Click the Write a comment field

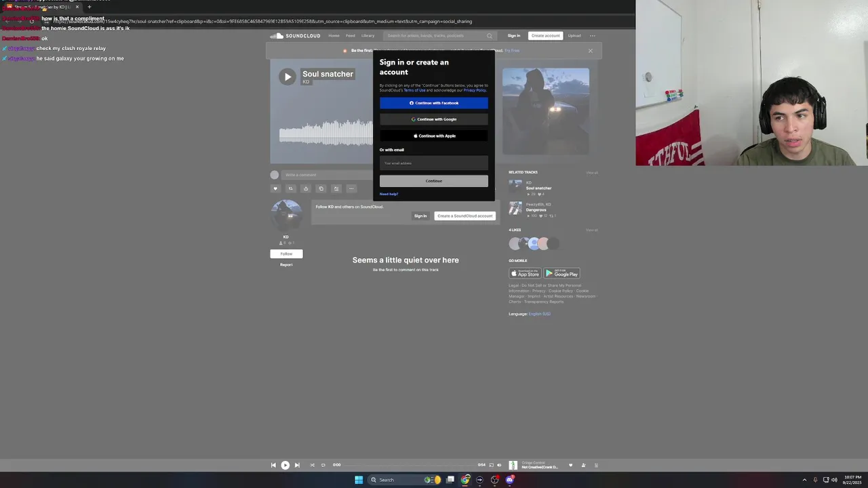click(328, 175)
